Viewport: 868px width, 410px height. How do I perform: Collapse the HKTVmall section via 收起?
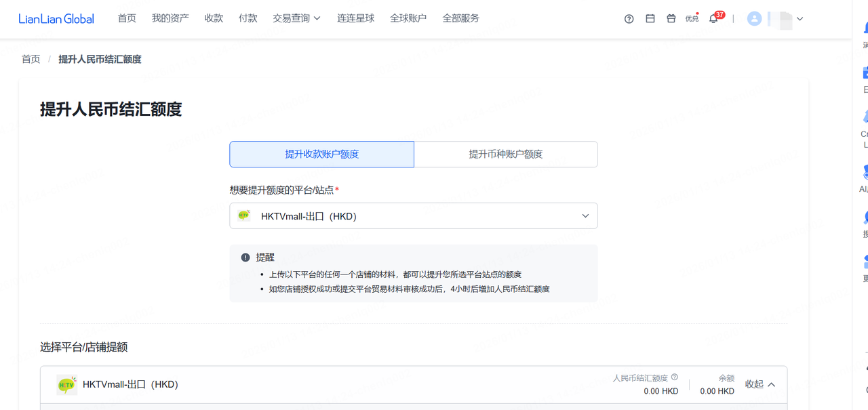click(760, 384)
